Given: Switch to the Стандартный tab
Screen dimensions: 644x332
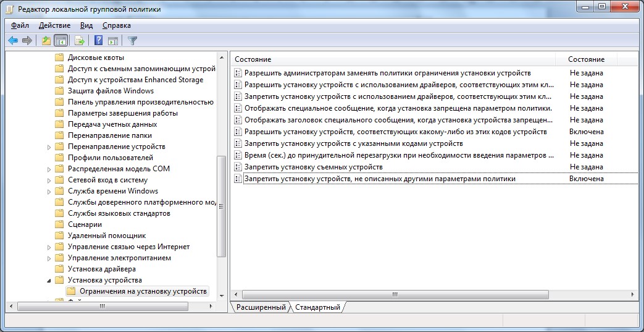Looking at the screenshot, I should click(x=317, y=307).
